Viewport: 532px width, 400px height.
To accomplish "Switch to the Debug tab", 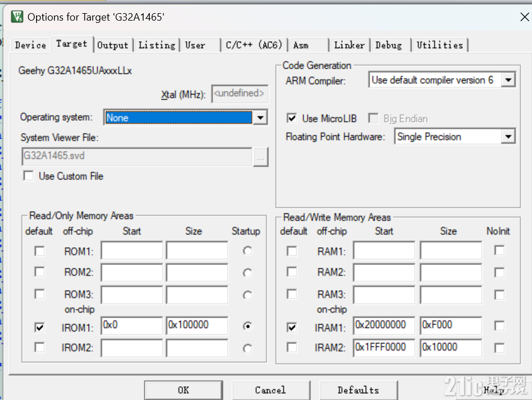I will point(391,45).
